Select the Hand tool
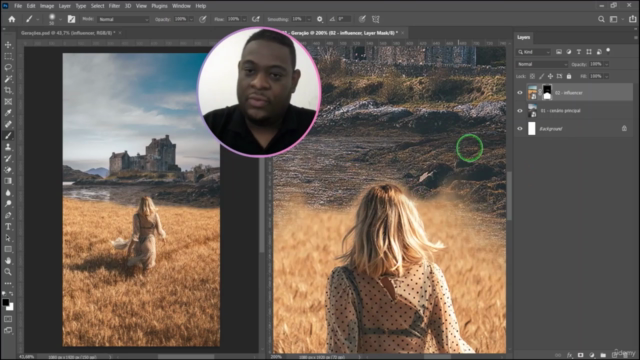The image size is (640, 360). coord(8,260)
